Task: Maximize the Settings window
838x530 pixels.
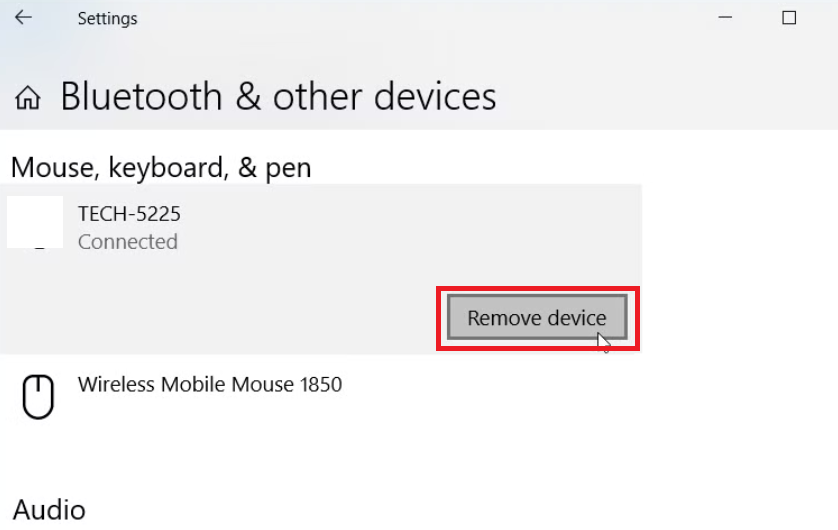Action: coord(789,18)
